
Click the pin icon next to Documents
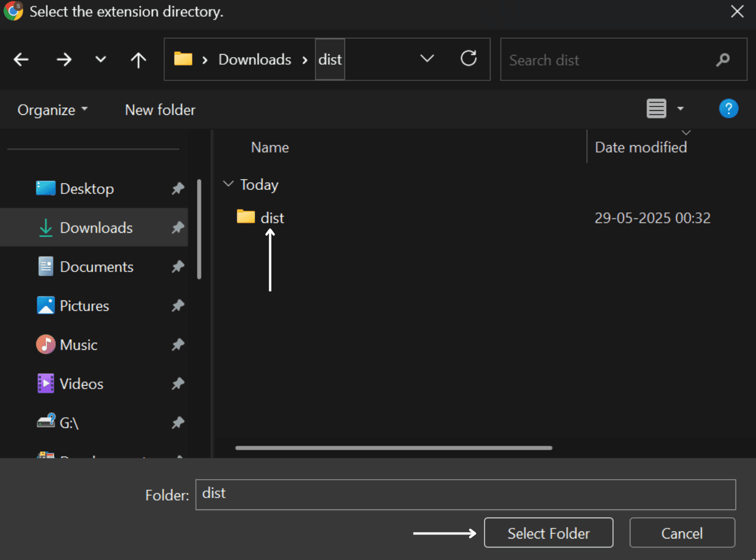pyautogui.click(x=178, y=267)
